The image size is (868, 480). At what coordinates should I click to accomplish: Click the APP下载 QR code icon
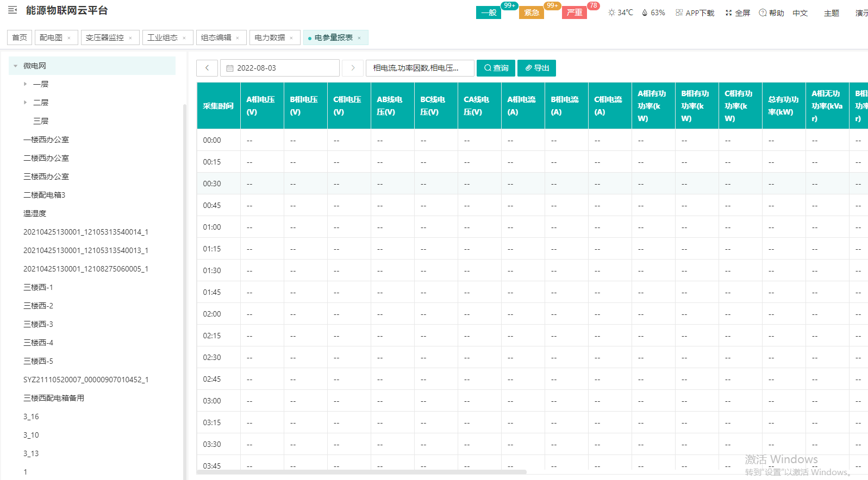(679, 12)
